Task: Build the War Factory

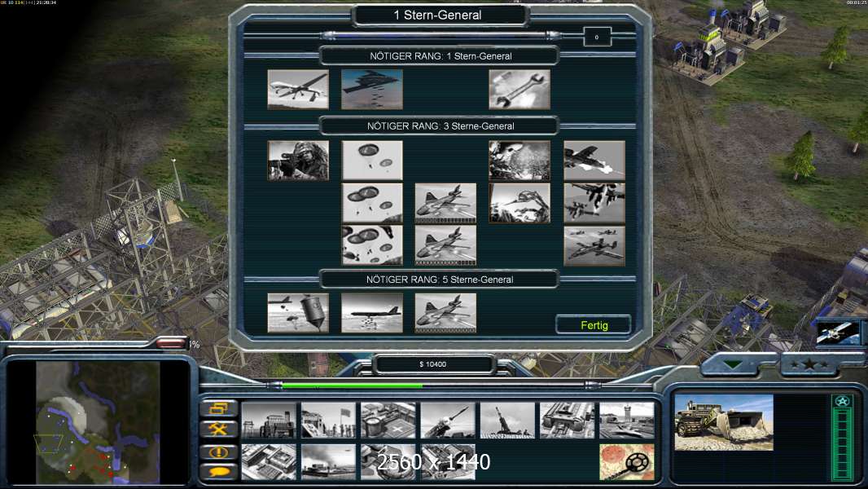Action: pos(568,421)
